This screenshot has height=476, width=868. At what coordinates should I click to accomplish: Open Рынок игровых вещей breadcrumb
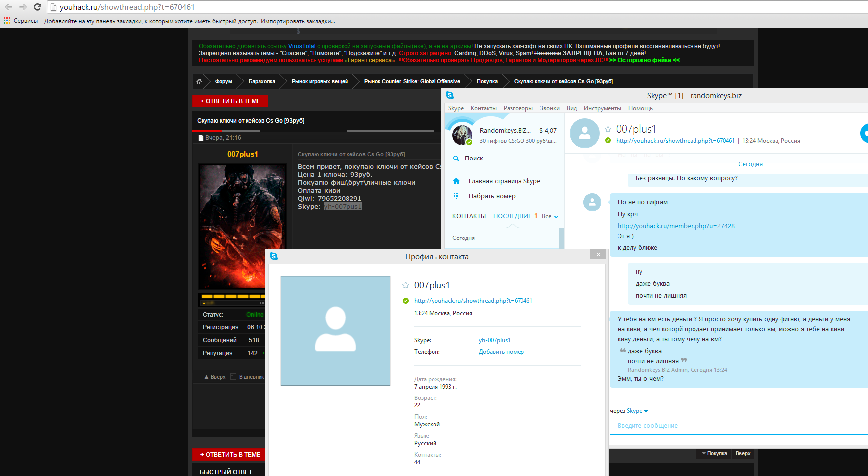[x=320, y=81]
